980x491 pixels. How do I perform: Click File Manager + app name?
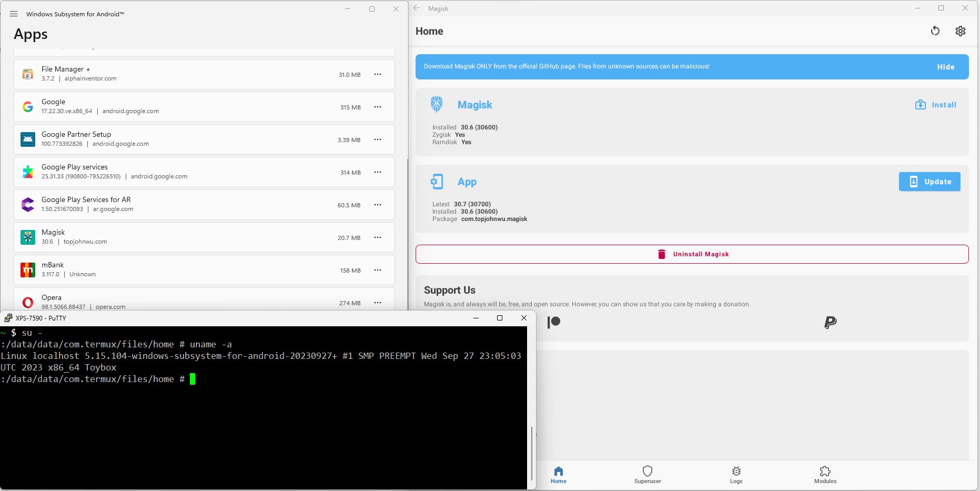click(66, 69)
